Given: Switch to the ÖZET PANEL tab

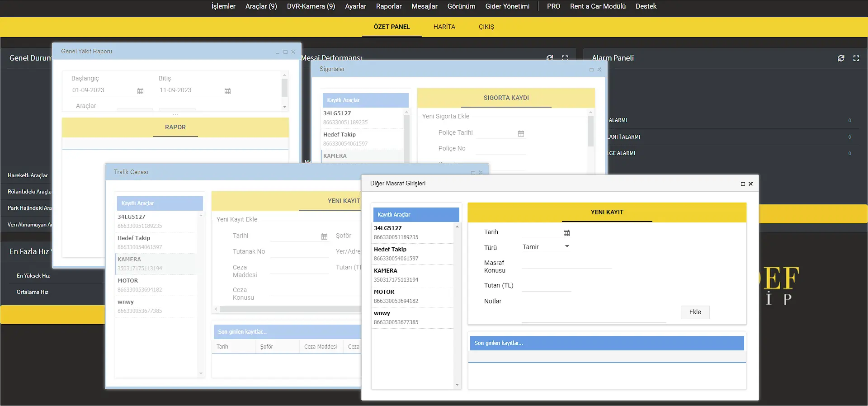Looking at the screenshot, I should pos(392,27).
